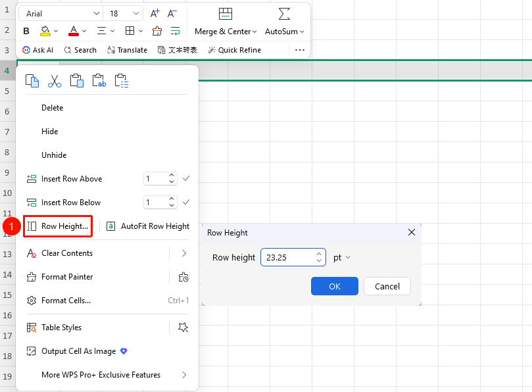
Task: Toggle bold formatting
Action: point(26,31)
